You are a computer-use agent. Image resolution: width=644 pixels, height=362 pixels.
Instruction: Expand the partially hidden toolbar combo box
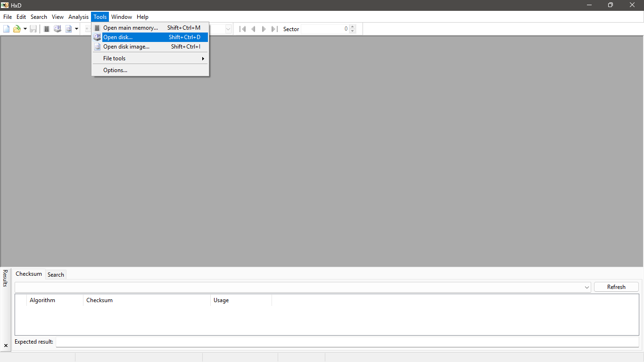[x=228, y=29]
